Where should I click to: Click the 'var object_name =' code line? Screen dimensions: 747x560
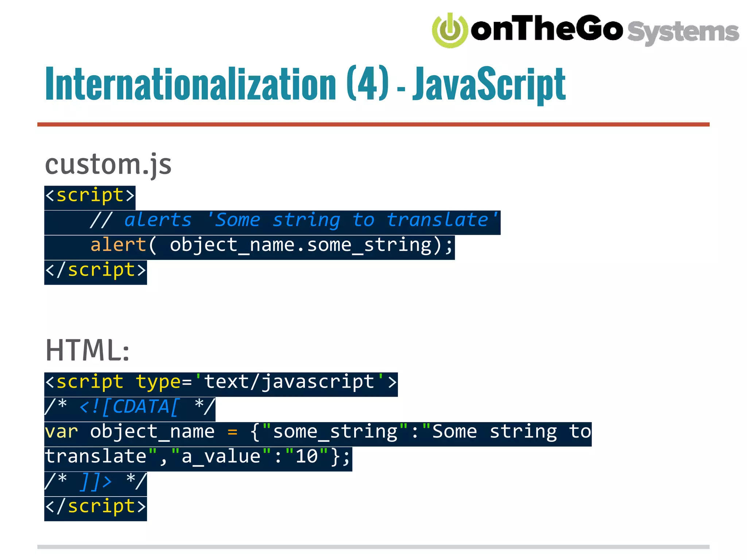pos(318,434)
